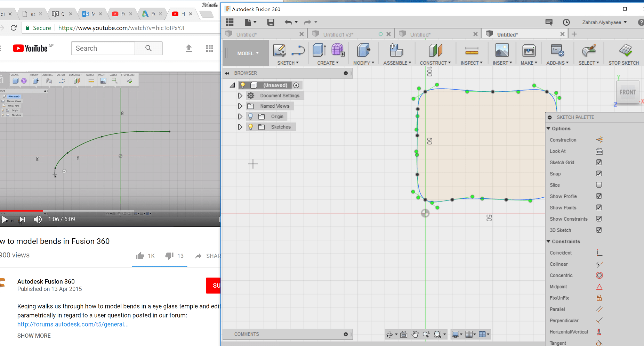The image size is (644, 346).
Task: Play the YouTube video
Action: [x=5, y=219]
